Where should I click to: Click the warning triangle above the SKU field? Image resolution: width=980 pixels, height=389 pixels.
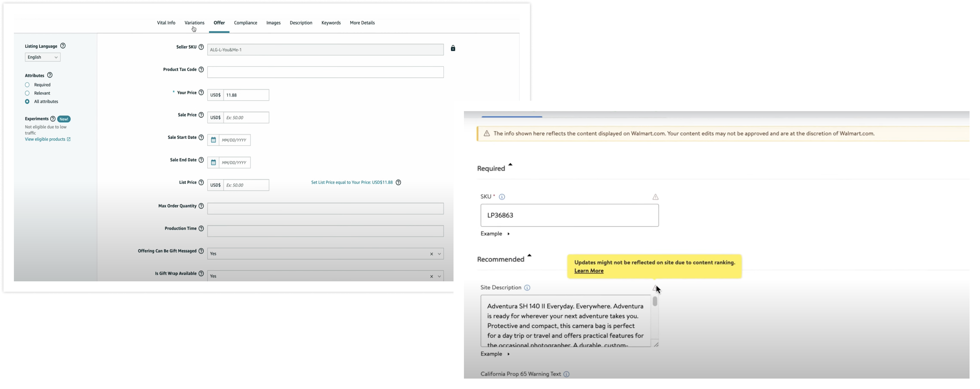click(656, 197)
